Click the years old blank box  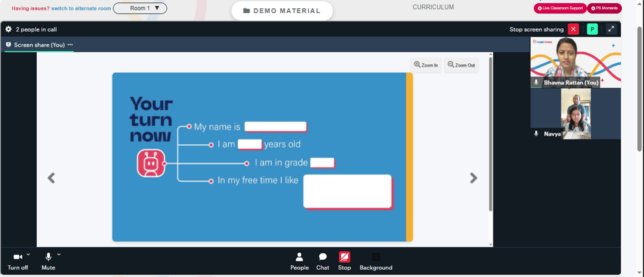(250, 144)
